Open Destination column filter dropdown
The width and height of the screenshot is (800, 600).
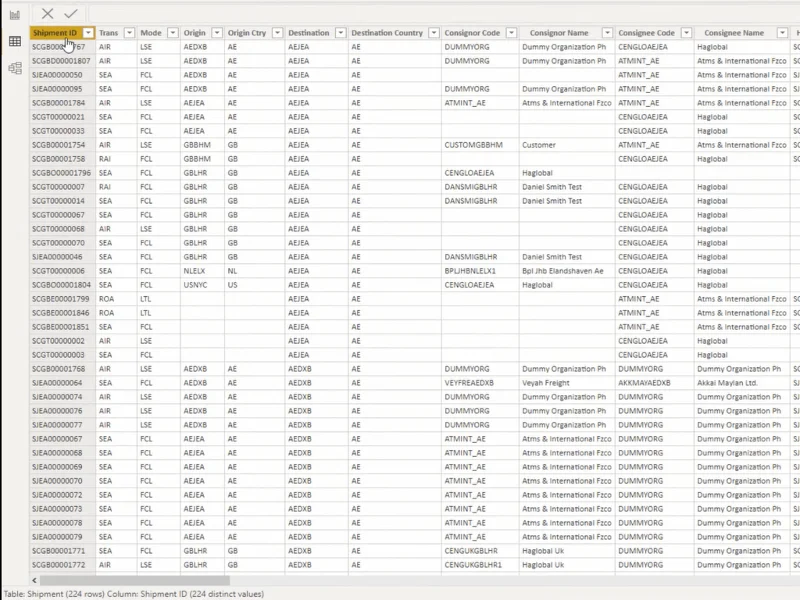340,33
